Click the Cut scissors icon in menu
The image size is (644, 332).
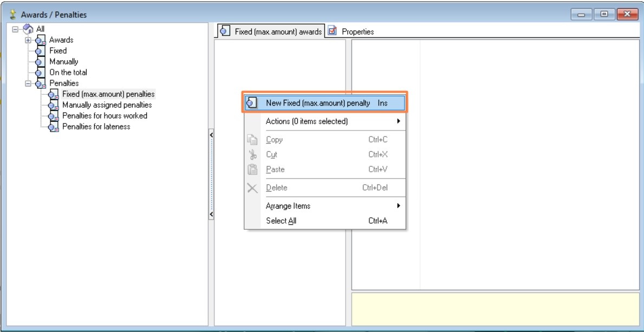coord(252,154)
